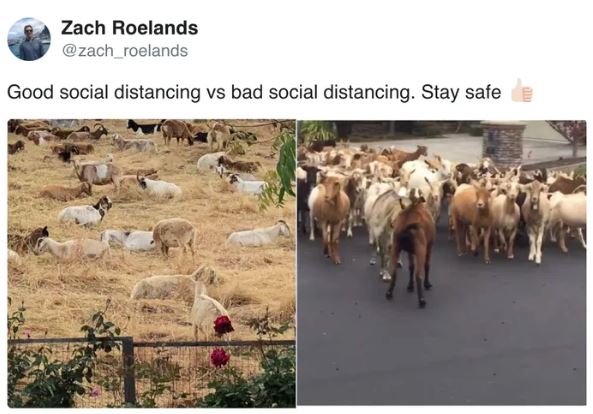Click the wooden fence post in left photo
593x414 pixels.
tap(128, 371)
